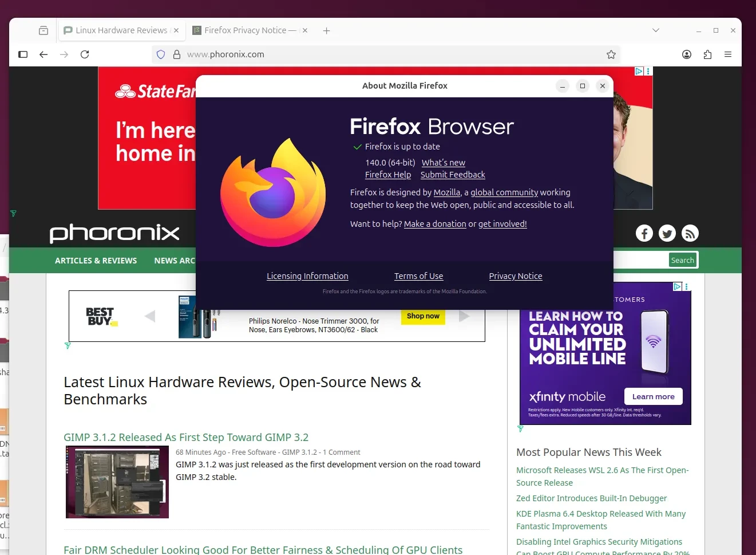
Task: Open Articles & Reviews menu
Action: click(x=96, y=261)
